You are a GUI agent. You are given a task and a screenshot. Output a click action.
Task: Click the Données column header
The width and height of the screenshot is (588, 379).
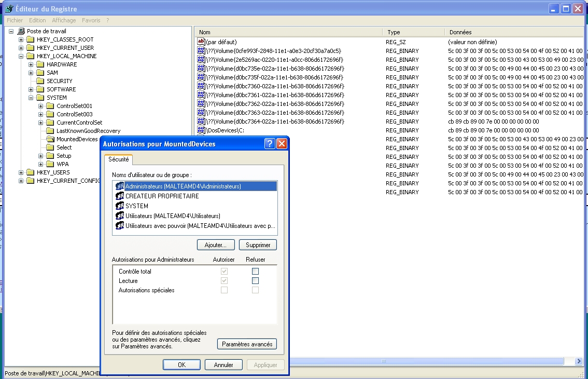pyautogui.click(x=513, y=32)
